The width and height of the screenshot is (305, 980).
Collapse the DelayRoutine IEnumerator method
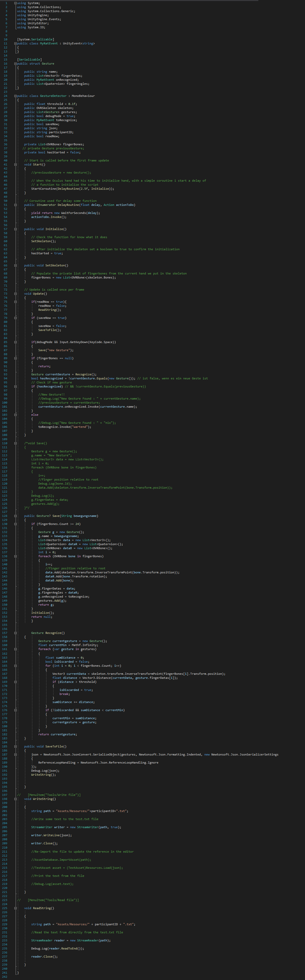[16, 205]
